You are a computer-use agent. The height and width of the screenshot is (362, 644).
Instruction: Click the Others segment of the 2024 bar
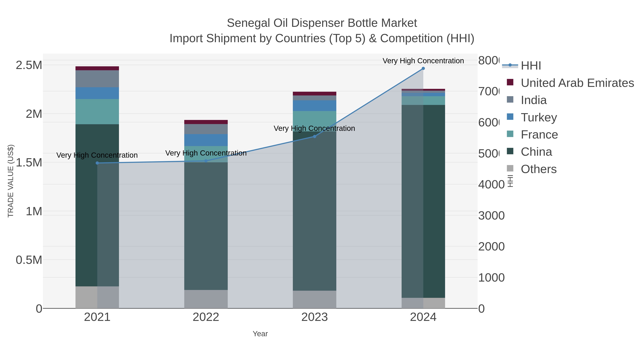[423, 303]
